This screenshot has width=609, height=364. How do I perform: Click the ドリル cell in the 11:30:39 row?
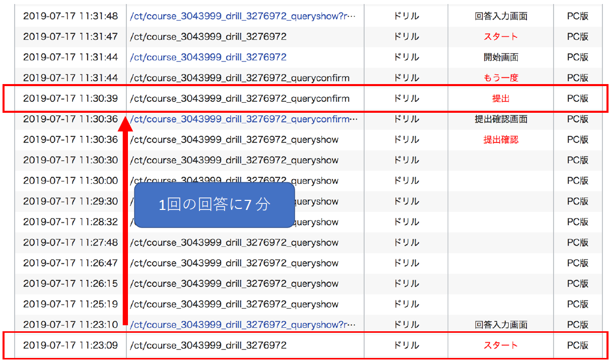[x=406, y=99]
